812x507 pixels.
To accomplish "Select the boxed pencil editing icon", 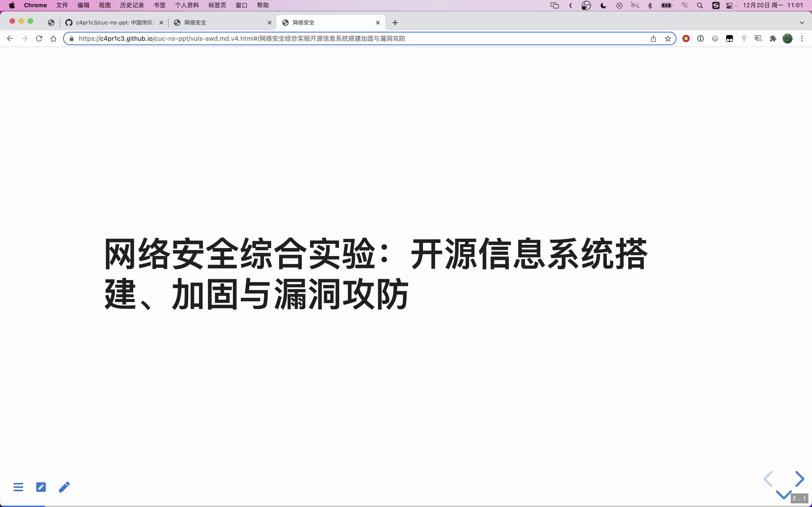I will tap(41, 487).
